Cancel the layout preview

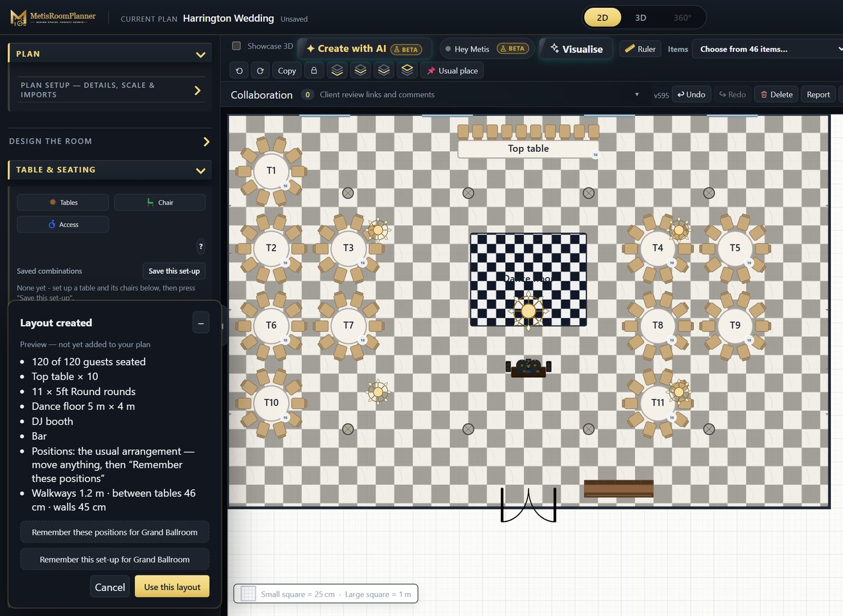(110, 587)
